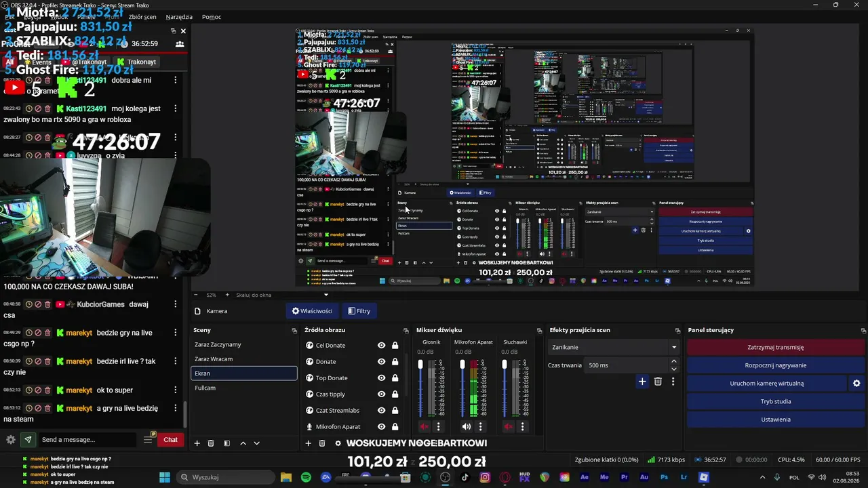Launch Instagram from the taskbar
Screen dimensions: 868x488
coord(485,477)
